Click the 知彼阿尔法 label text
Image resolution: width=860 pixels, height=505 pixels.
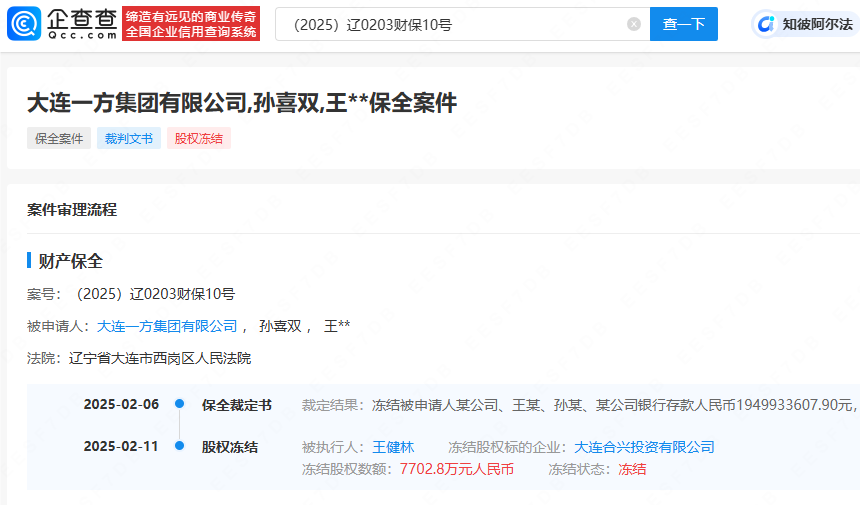[x=817, y=24]
